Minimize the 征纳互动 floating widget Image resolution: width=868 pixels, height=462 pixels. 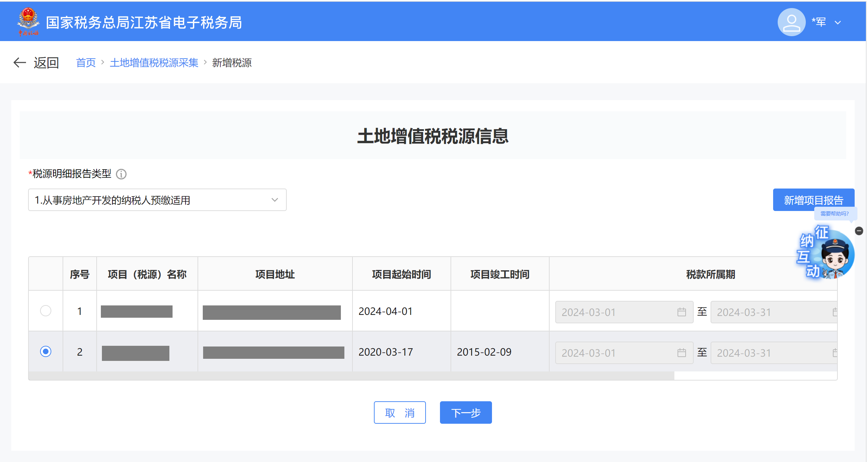[x=859, y=231]
